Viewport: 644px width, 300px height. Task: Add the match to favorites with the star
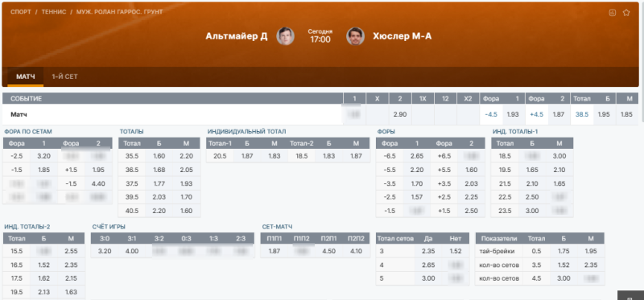coord(626,13)
